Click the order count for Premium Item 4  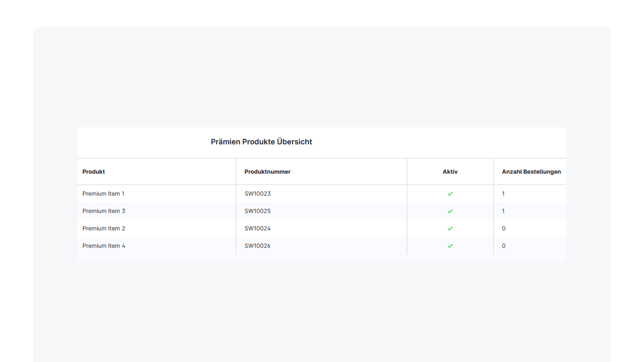click(x=503, y=246)
